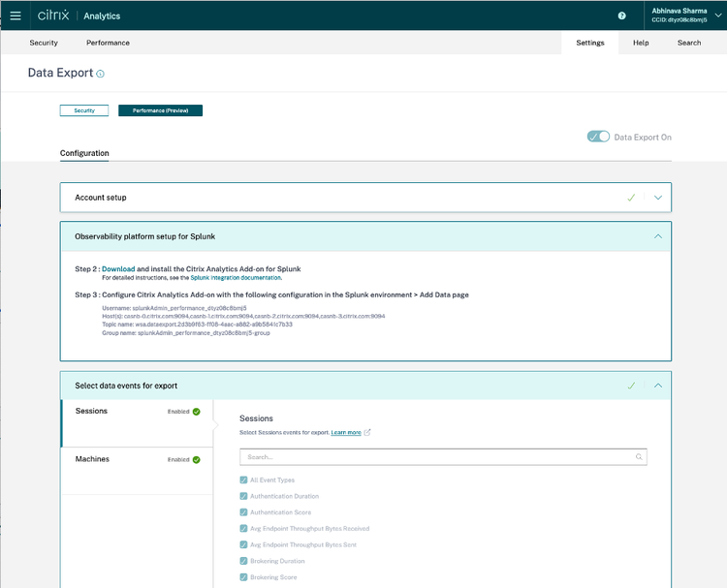Screen dimensions: 727x588
Task: Click the Sessions search input field
Action: click(x=443, y=457)
